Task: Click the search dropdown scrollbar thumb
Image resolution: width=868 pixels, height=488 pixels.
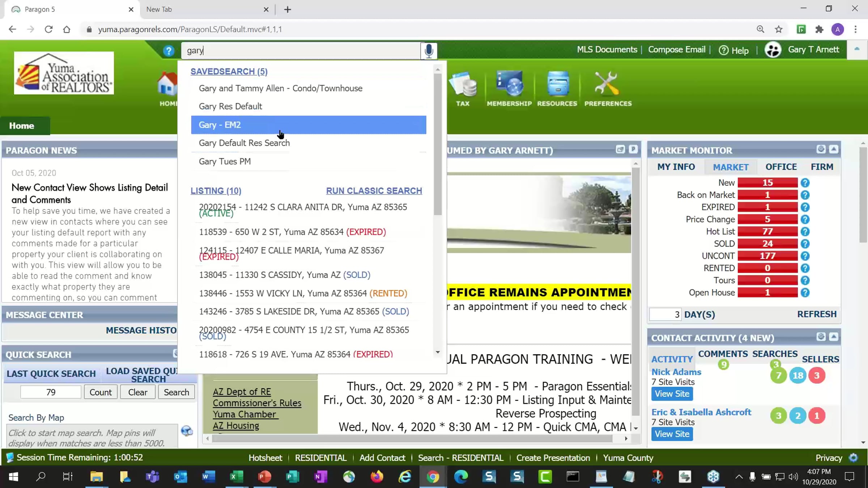Action: [x=438, y=145]
